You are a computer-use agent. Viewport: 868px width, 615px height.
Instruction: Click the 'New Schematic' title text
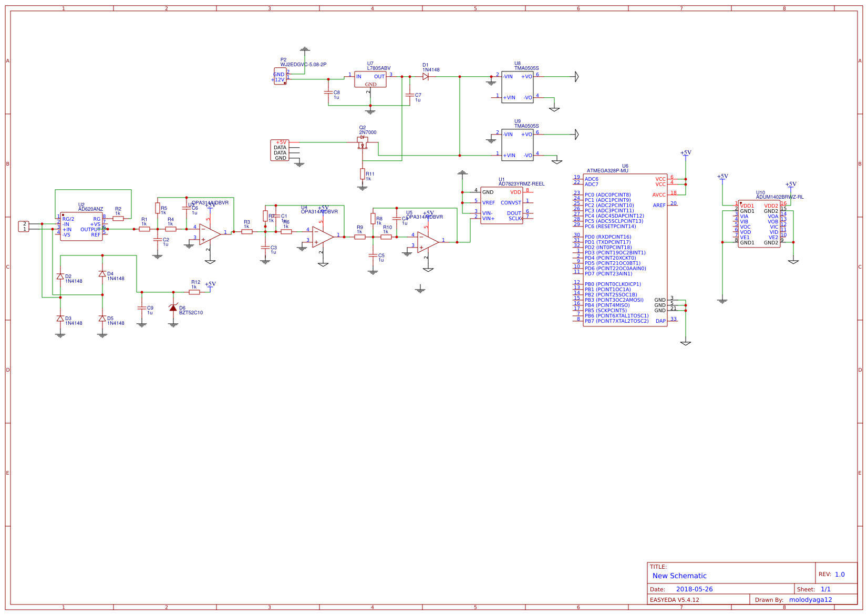[x=679, y=576]
